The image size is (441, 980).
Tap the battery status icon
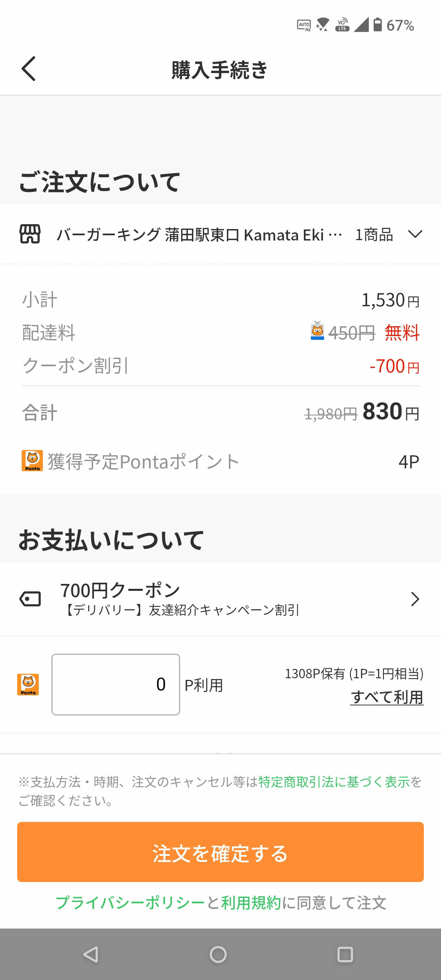pos(378,25)
